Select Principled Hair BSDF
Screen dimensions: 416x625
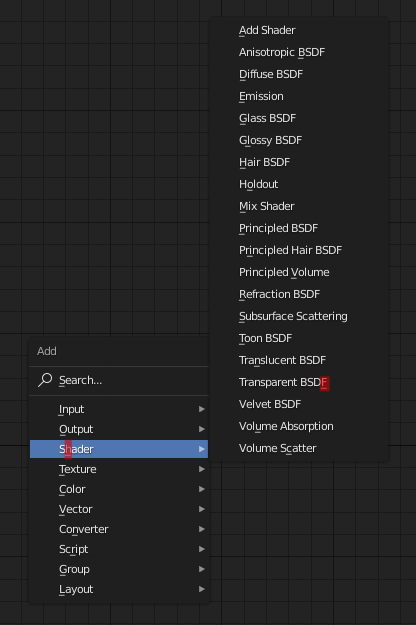coord(299,250)
